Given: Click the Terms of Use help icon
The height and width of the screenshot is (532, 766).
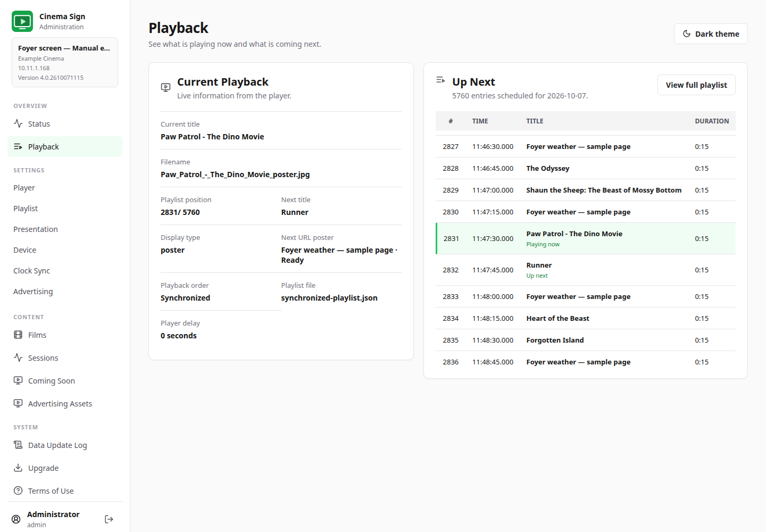Looking at the screenshot, I should 18,491.
